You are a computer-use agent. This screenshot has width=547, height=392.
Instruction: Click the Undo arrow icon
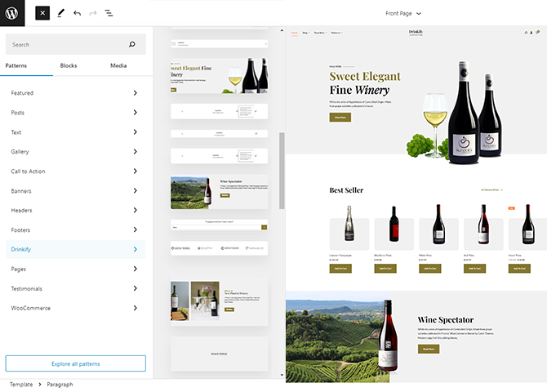(77, 13)
